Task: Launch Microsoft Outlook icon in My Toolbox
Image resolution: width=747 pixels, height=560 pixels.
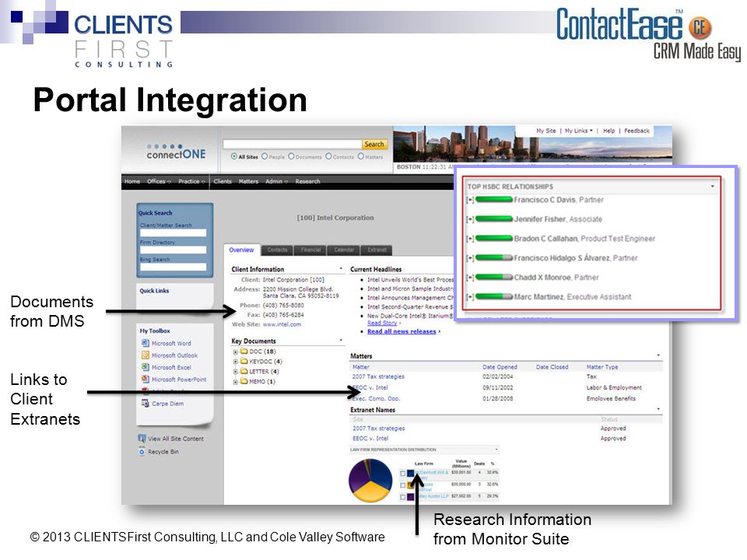Action: (x=146, y=355)
